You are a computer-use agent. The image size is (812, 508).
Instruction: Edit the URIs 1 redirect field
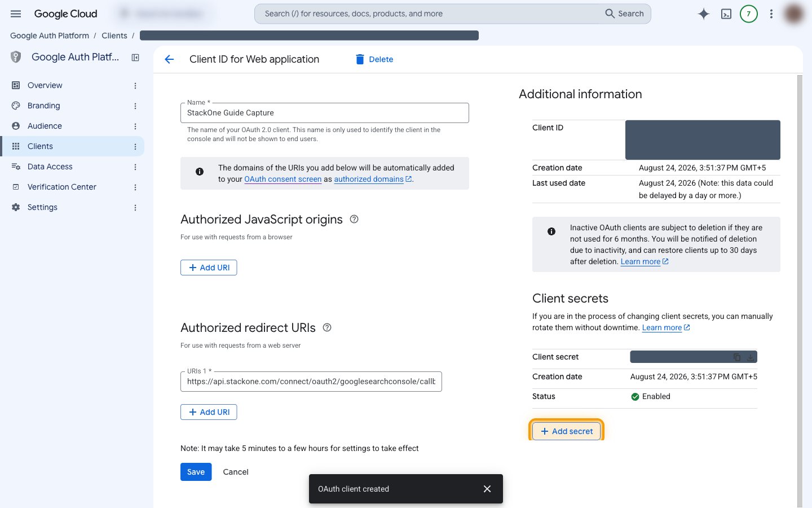pos(311,382)
